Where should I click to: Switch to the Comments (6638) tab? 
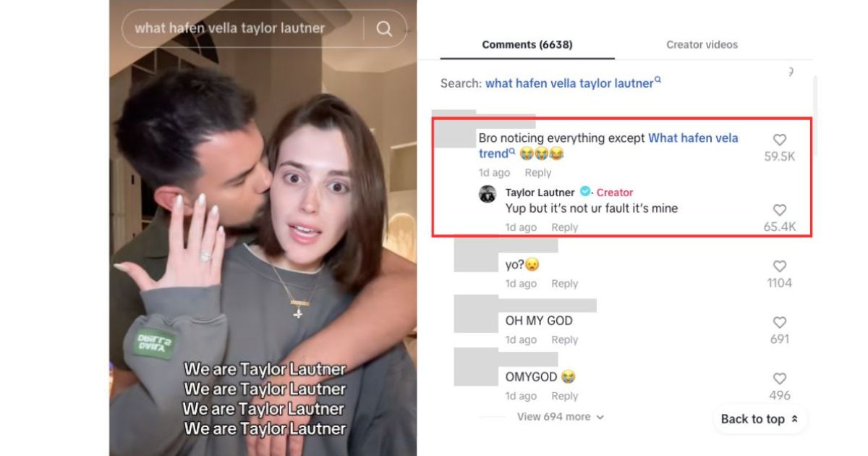527,45
